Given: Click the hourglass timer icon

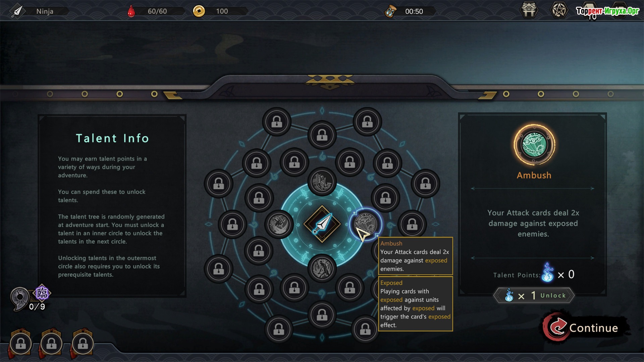Looking at the screenshot, I should 390,11.
